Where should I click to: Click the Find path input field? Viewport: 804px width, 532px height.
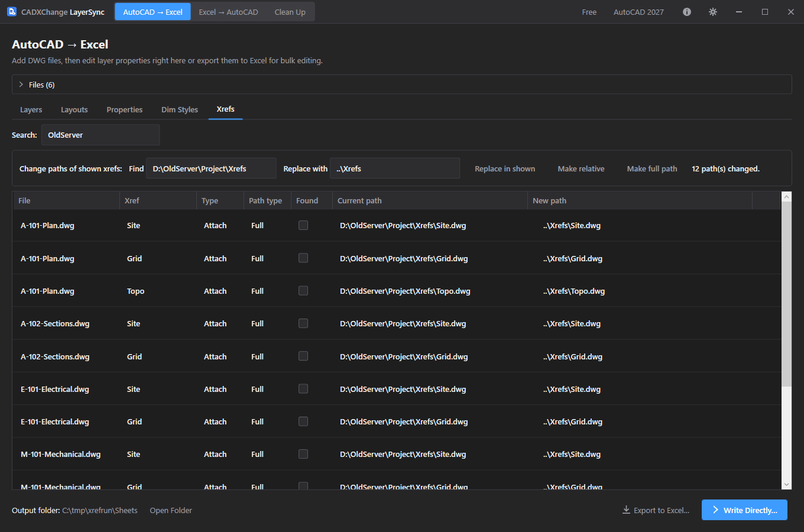click(x=211, y=168)
